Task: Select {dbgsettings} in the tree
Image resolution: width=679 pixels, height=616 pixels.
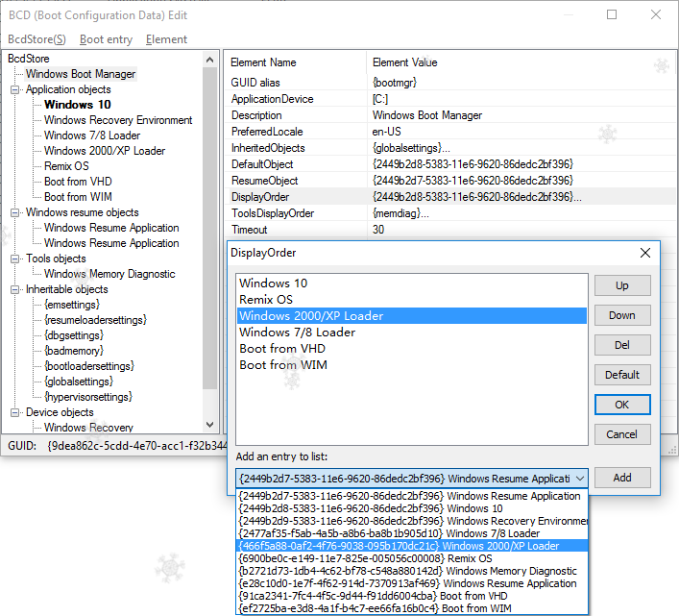Action: (74, 335)
